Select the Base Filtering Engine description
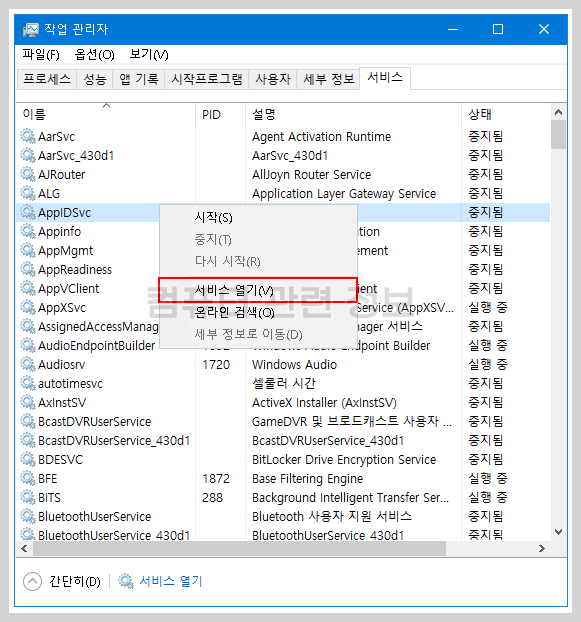 (x=307, y=478)
